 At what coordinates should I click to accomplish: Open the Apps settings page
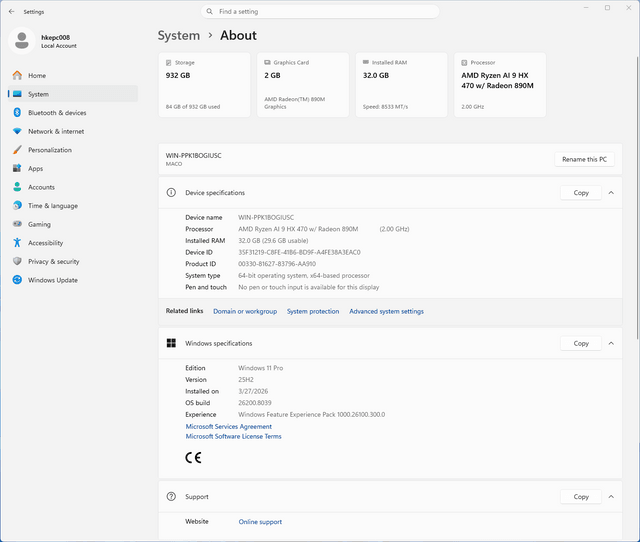[73, 169]
